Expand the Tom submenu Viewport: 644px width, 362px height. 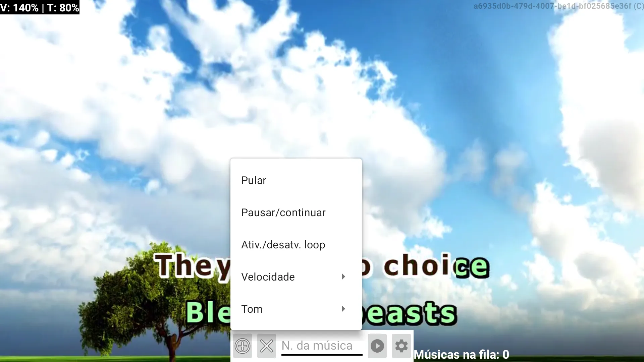[295, 308]
